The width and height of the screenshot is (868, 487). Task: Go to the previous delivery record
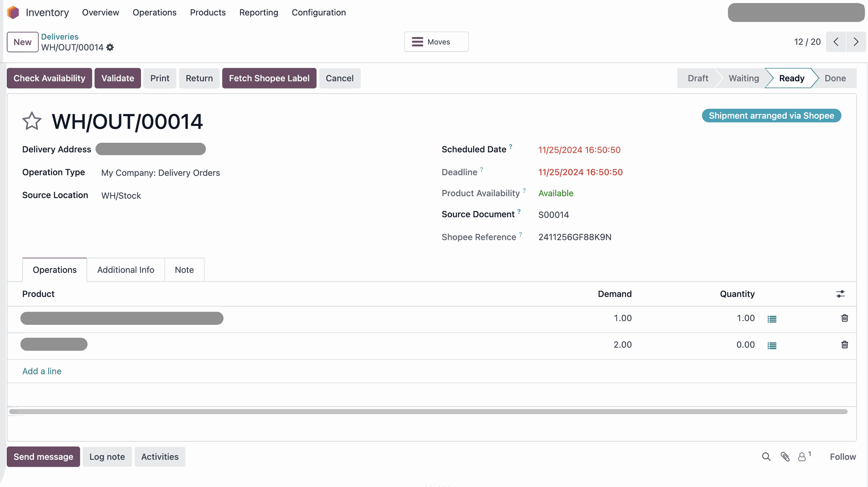click(x=836, y=42)
